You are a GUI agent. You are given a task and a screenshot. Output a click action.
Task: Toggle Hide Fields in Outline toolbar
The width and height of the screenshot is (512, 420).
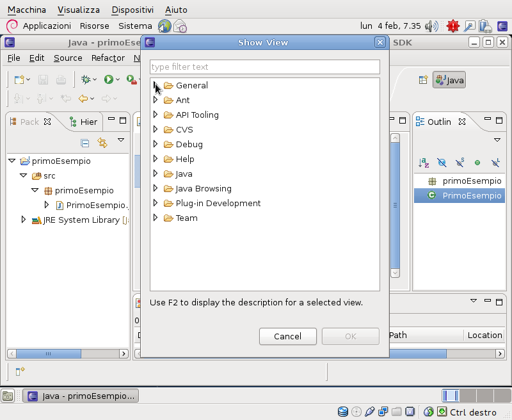pyautogui.click(x=442, y=163)
